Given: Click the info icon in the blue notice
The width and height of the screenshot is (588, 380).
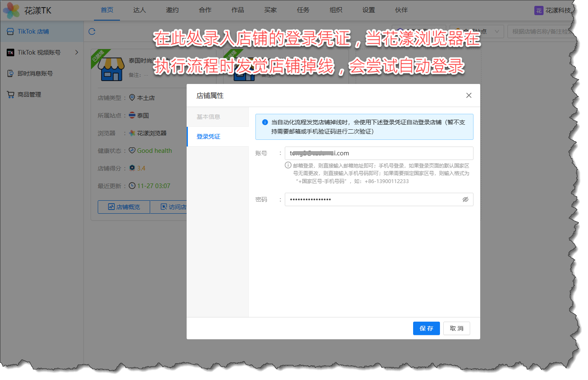Looking at the screenshot, I should 265,122.
